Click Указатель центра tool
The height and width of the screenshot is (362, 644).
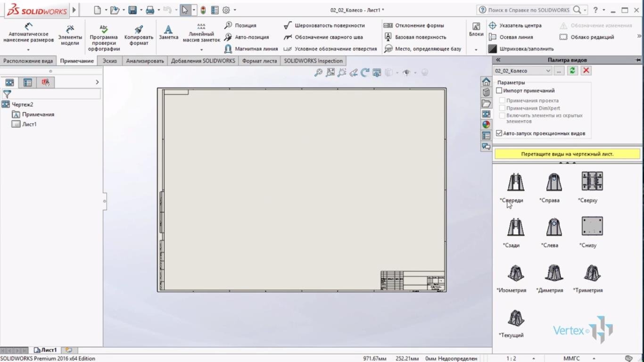(515, 25)
